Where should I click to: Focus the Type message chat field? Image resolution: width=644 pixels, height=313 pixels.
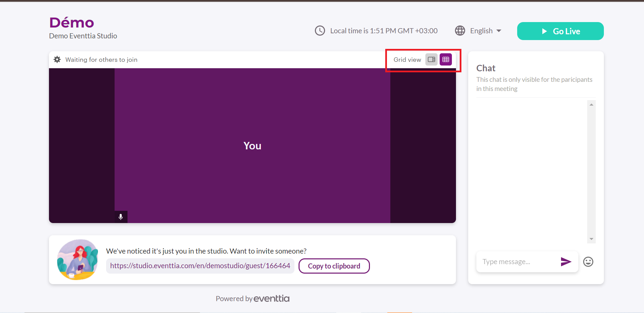(517, 262)
